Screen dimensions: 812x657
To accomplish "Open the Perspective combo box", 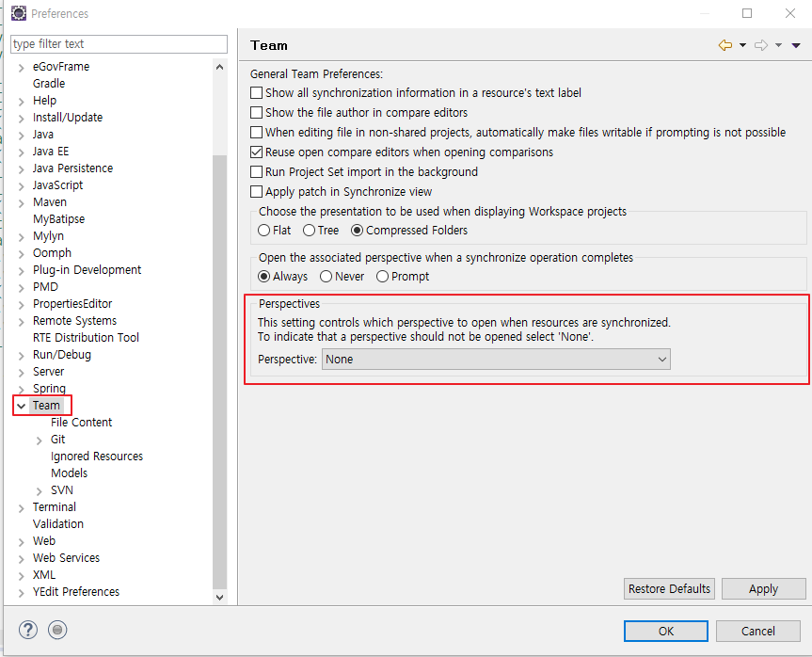I will coord(496,359).
